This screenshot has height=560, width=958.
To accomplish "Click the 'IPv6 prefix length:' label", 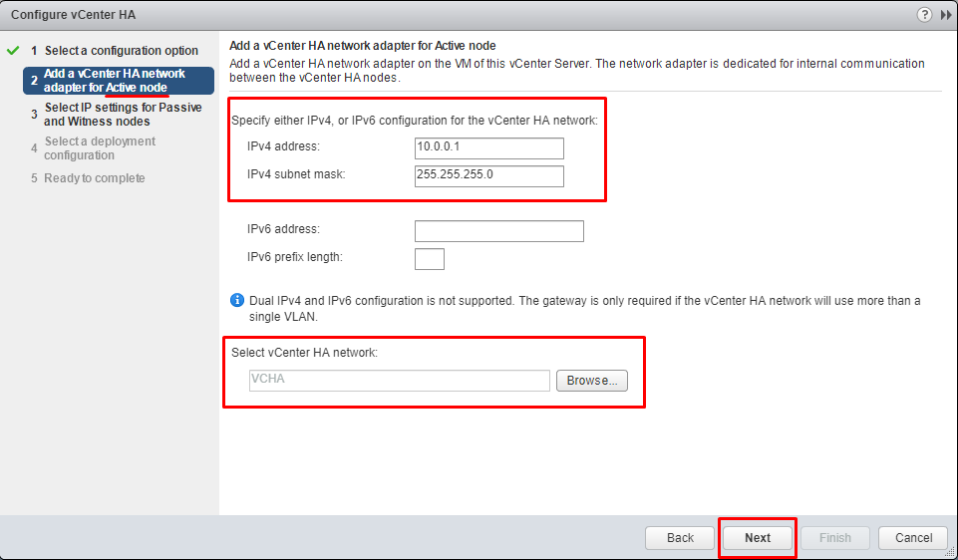I will [295, 258].
